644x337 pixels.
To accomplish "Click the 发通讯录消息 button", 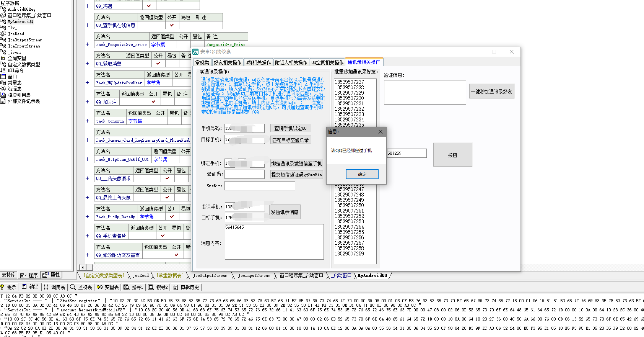I will pyautogui.click(x=285, y=212).
